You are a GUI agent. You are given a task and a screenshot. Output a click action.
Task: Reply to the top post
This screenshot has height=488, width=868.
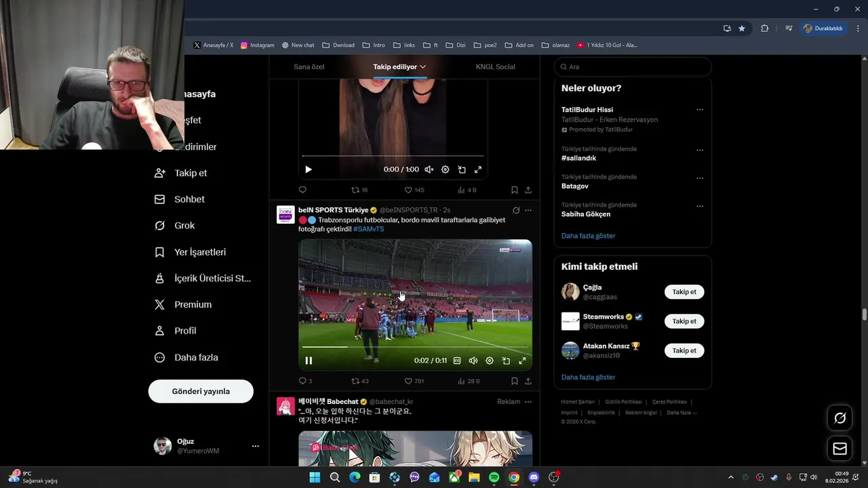302,190
